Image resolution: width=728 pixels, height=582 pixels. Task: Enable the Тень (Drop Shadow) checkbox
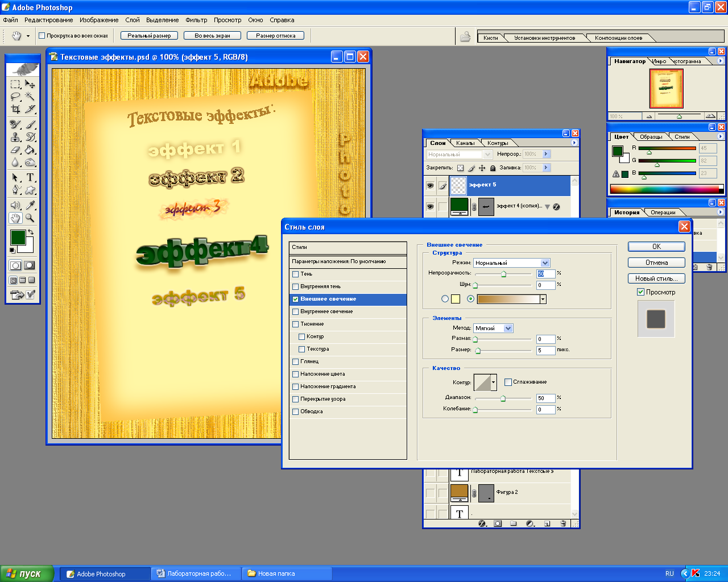tap(295, 274)
